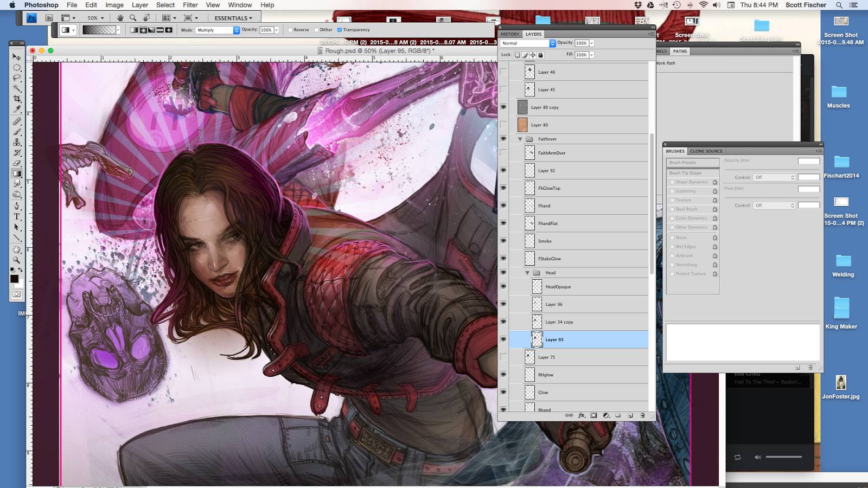Open the Filter menu
The width and height of the screenshot is (868, 488).
click(x=190, y=5)
